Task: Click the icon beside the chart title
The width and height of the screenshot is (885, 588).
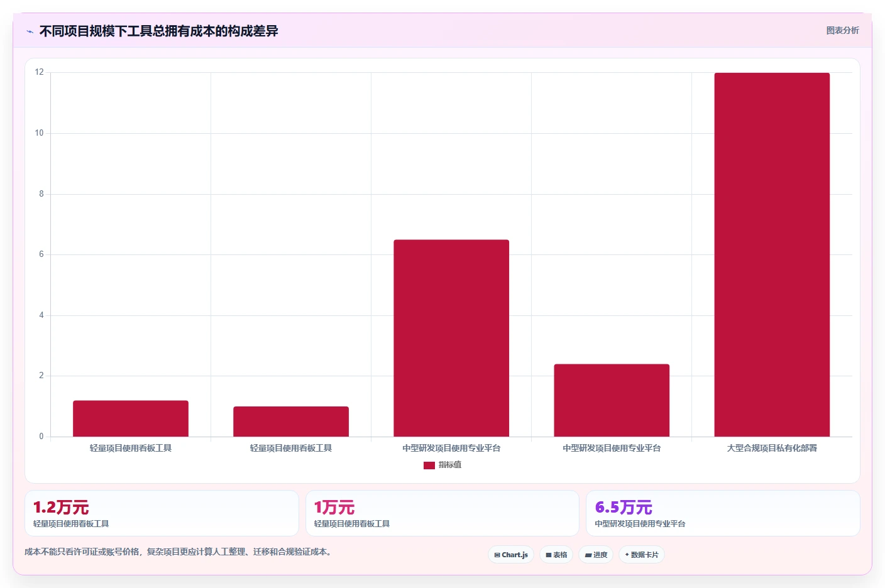Action: click(30, 31)
